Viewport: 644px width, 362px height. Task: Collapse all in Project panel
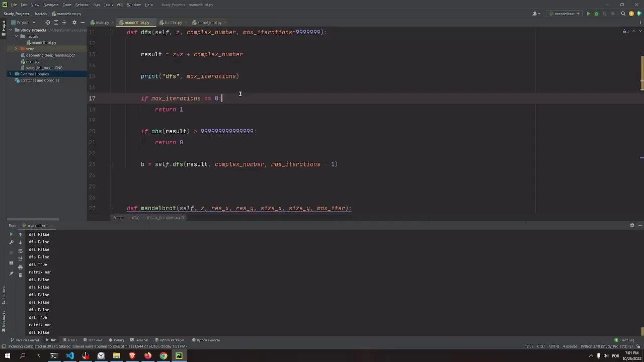pyautogui.click(x=64, y=23)
